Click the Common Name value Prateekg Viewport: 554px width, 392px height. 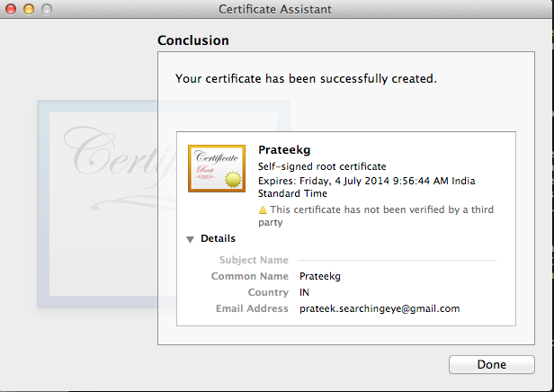[x=322, y=276]
